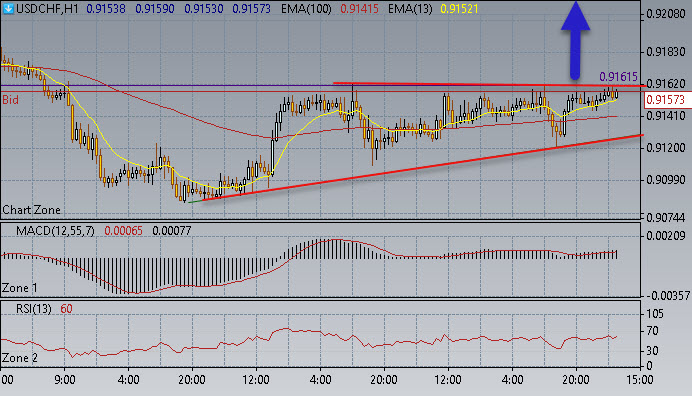Select the Zone 1 label
This screenshot has width=692, height=396.
coord(20,288)
